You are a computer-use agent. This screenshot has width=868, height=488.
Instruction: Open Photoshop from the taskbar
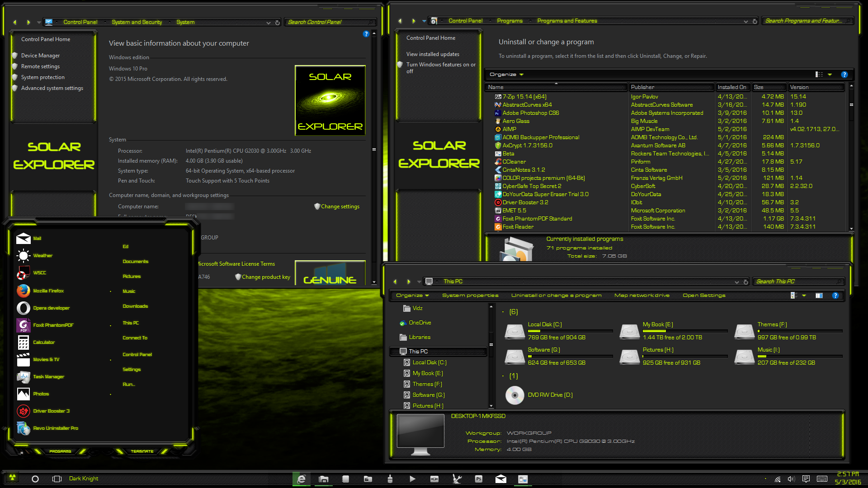pos(479,479)
